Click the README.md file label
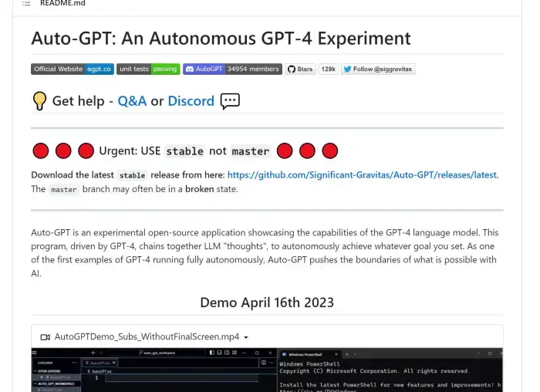 pyautogui.click(x=62, y=4)
